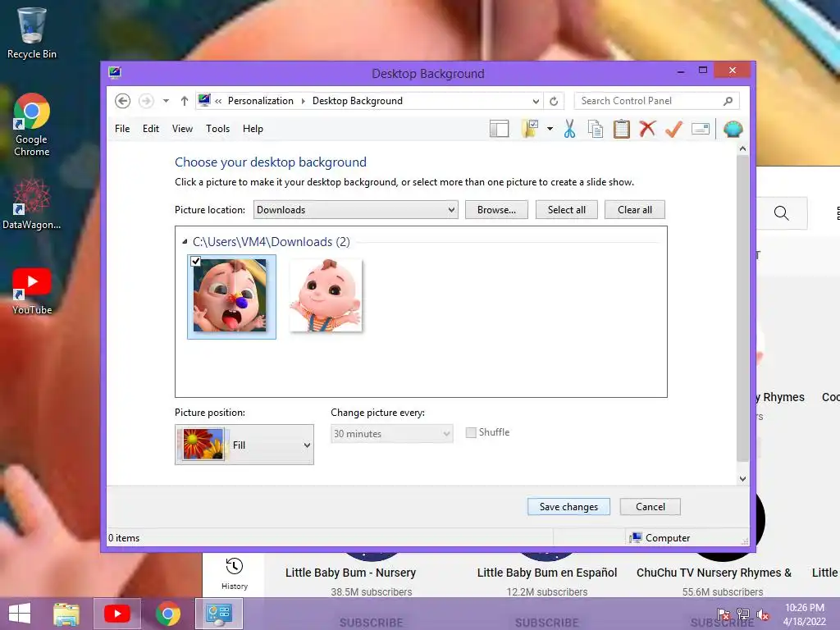Open the Google Chrome desktop shortcut
The width and height of the screenshot is (840, 630).
click(32, 125)
